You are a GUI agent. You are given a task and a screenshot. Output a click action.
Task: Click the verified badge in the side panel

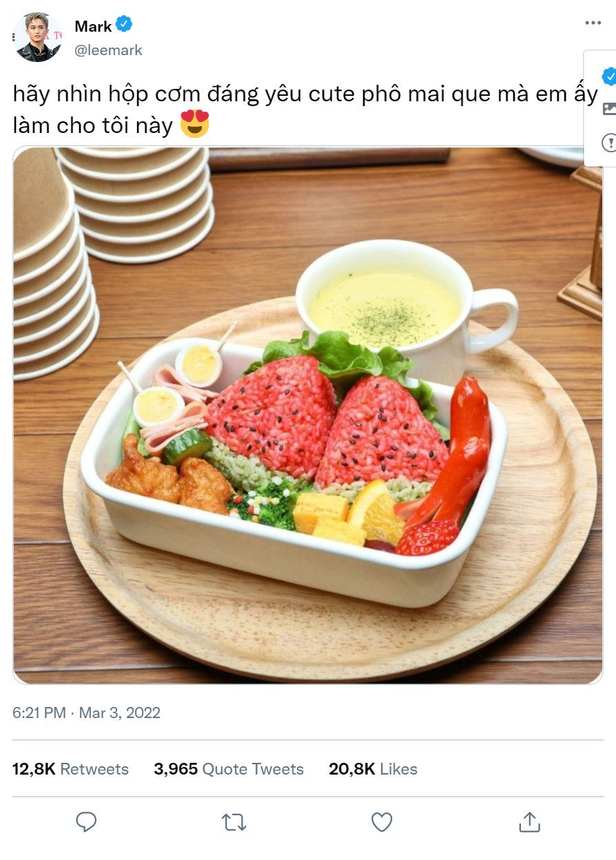(x=608, y=76)
